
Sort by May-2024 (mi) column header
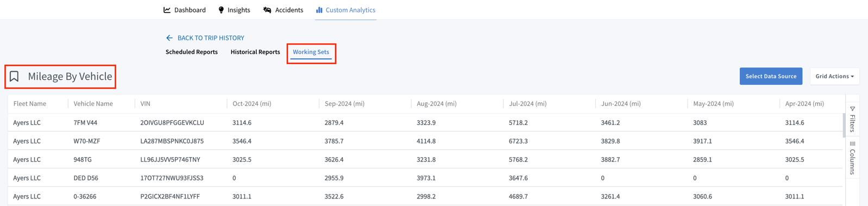(714, 104)
